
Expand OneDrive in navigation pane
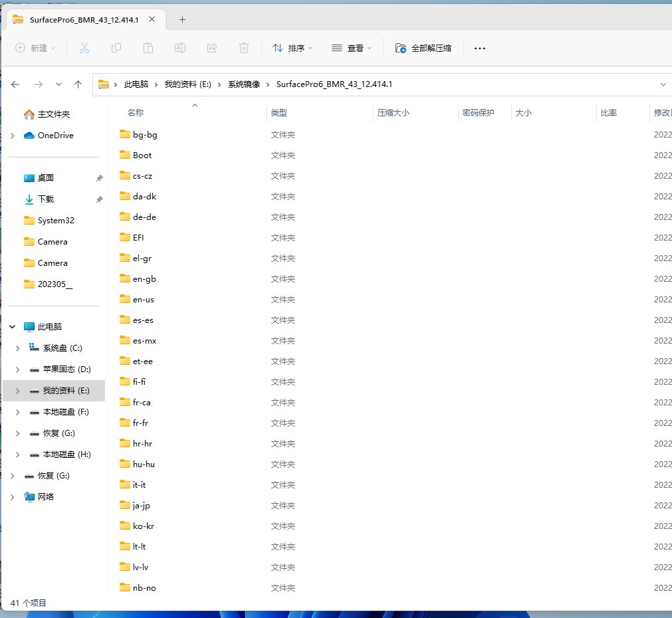[x=13, y=136]
